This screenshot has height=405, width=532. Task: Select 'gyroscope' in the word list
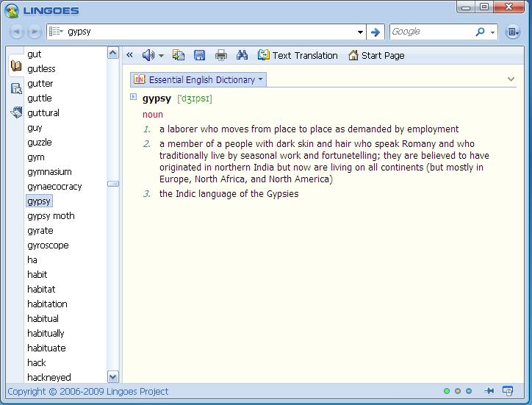click(x=48, y=245)
